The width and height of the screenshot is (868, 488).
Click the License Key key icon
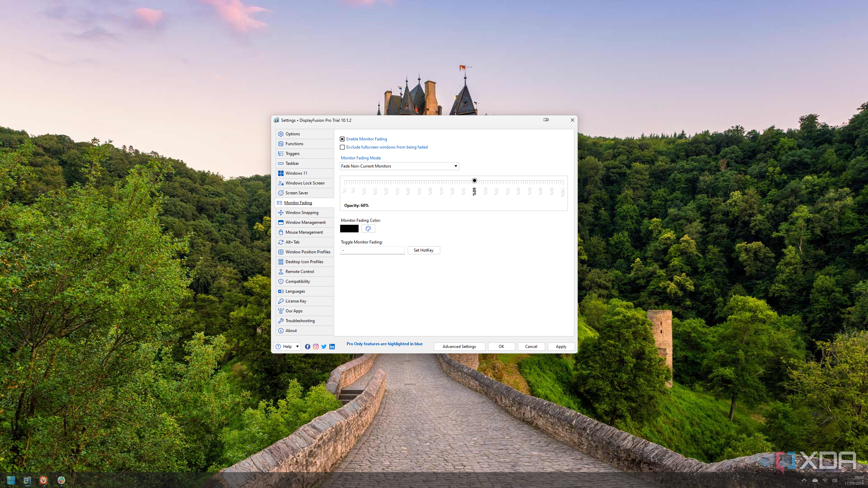coord(281,301)
